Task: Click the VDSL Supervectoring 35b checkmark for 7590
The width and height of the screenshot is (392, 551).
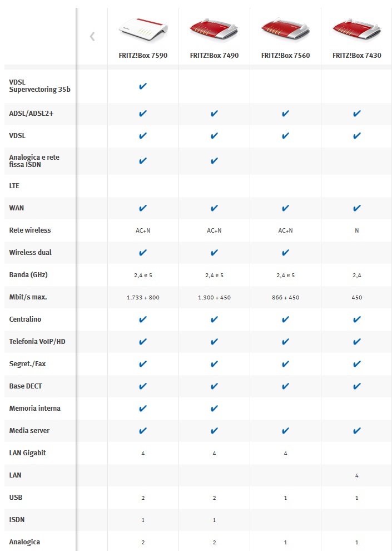Action: pos(143,86)
